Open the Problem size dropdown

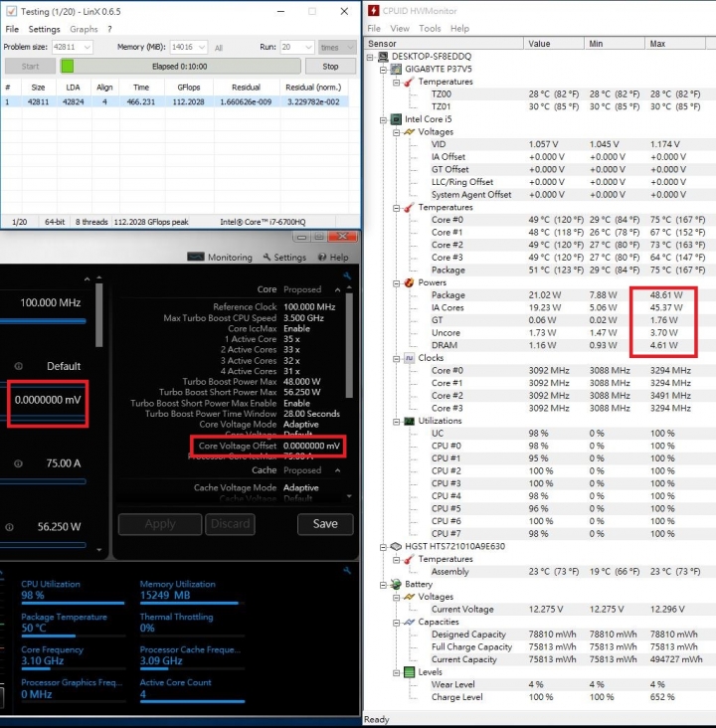pyautogui.click(x=87, y=47)
